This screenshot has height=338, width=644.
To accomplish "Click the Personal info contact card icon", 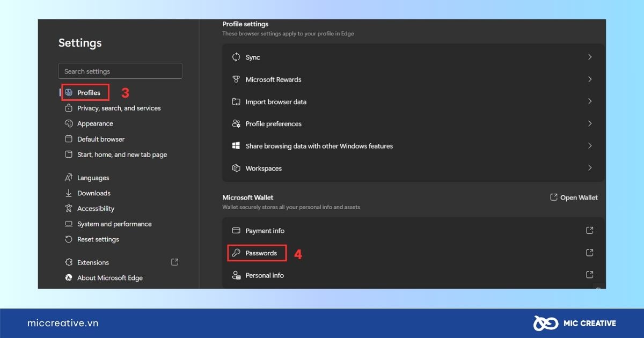I will point(236,275).
